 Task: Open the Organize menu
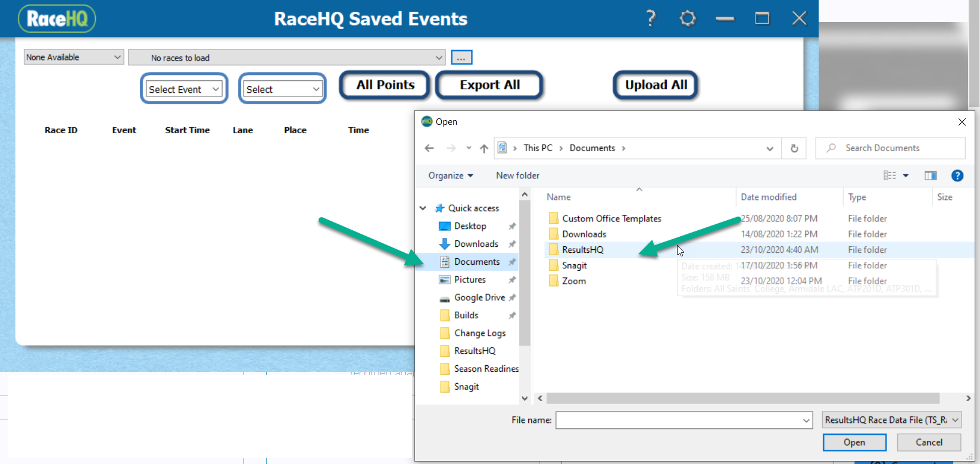[451, 175]
